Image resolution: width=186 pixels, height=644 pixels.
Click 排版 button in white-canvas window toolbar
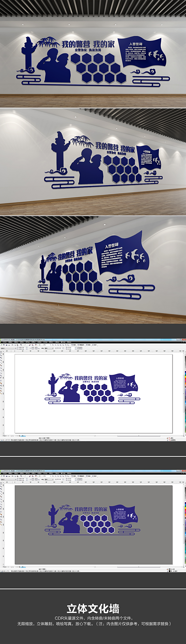[x=74, y=345]
